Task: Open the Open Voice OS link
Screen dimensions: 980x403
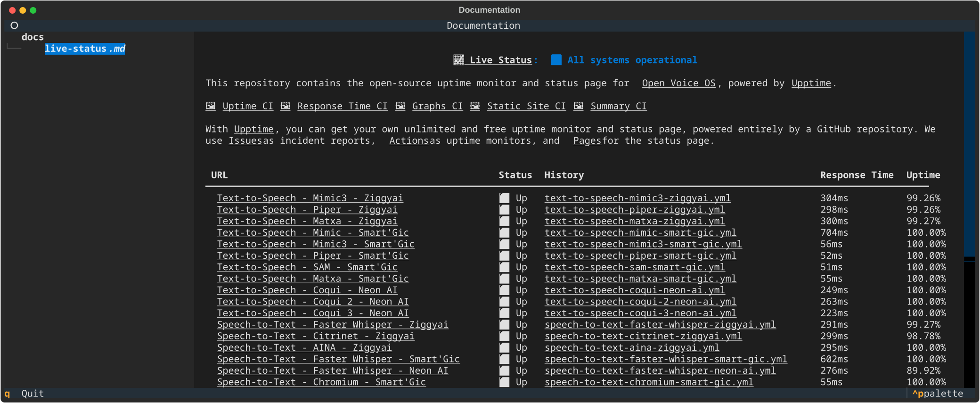Action: point(679,83)
